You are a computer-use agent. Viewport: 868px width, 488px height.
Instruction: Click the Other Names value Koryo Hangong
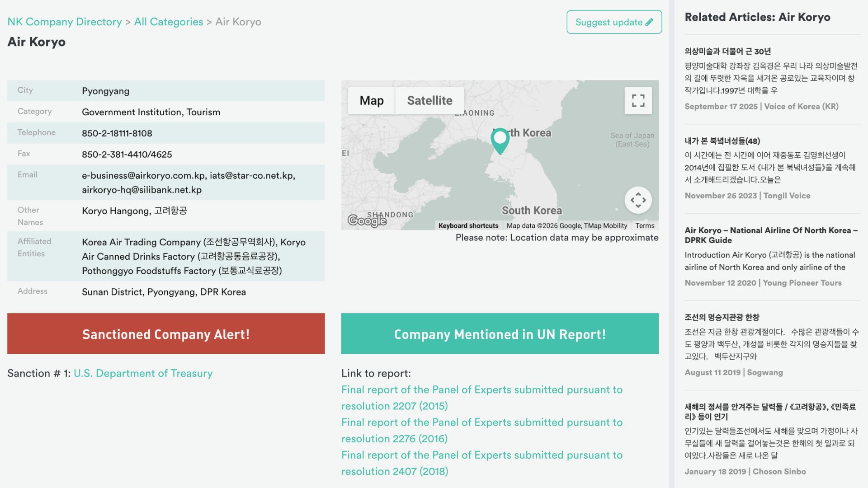pos(116,211)
